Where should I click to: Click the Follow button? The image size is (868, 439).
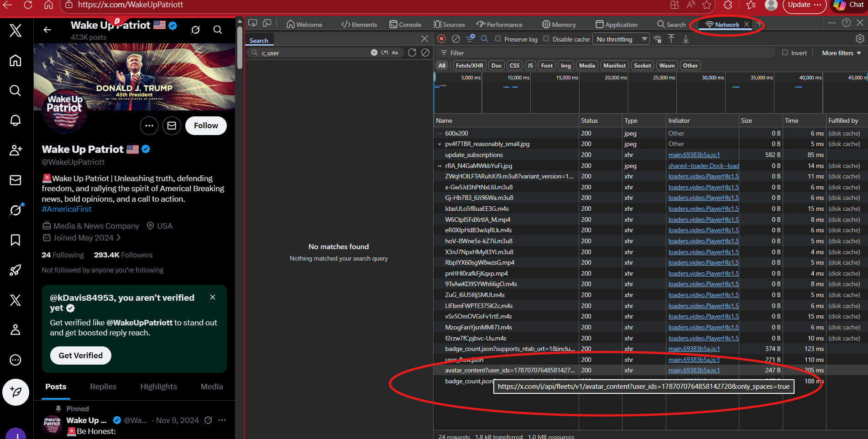pyautogui.click(x=206, y=125)
